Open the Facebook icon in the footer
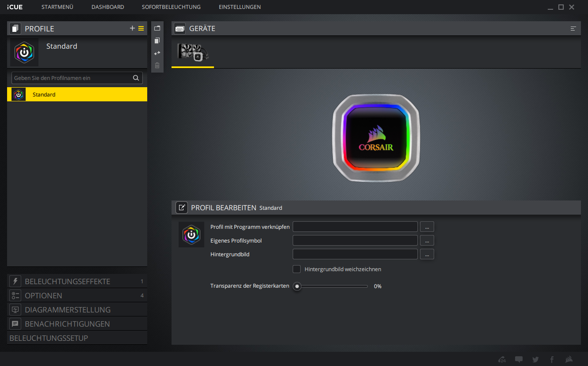The image size is (588, 366). coord(552,359)
